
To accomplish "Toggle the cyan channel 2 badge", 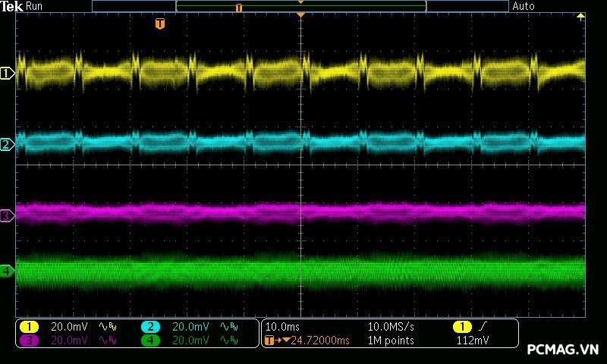I will tap(150, 327).
